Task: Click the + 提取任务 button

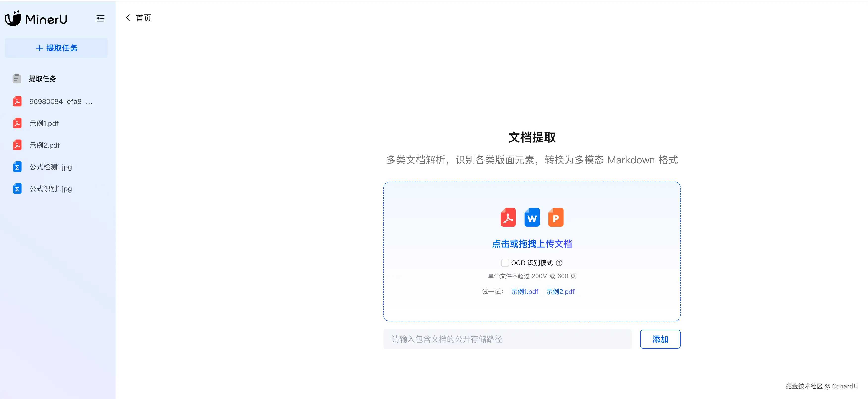Action: coord(56,48)
